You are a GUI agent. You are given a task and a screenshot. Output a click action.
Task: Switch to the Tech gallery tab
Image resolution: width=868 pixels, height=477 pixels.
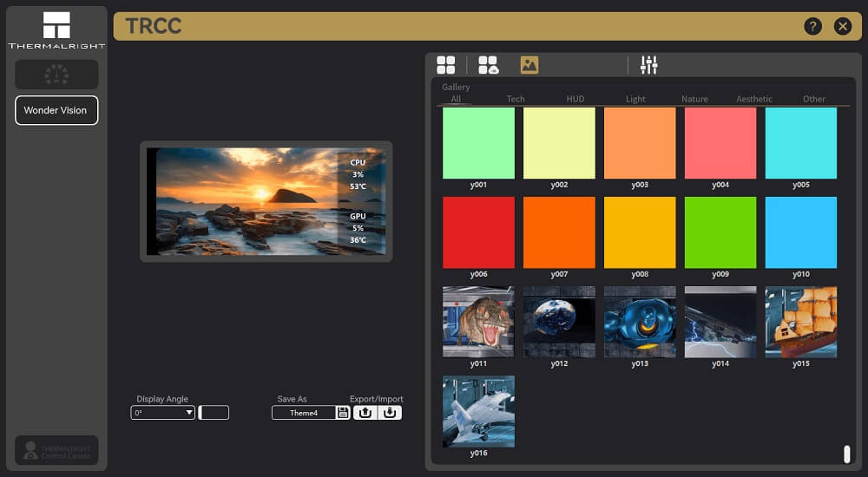pyautogui.click(x=516, y=99)
